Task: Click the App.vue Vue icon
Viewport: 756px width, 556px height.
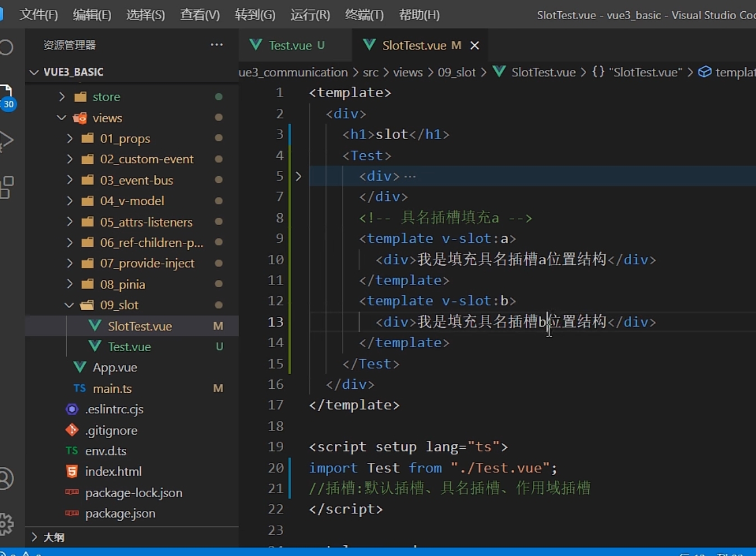Action: [x=80, y=367]
